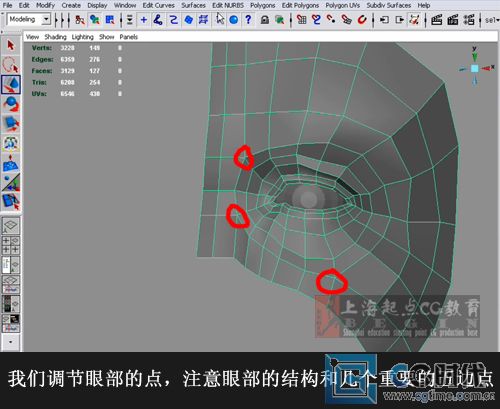Open the Edit NURBS menu

(228, 5)
